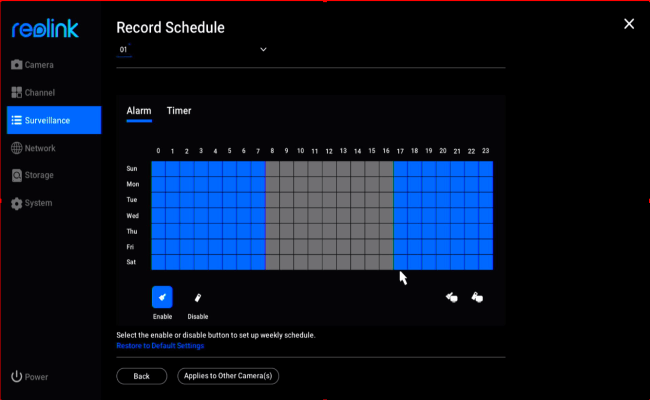This screenshot has height=400, width=650.
Task: Toggle the Mon row cell at hour 0
Action: (x=158, y=184)
